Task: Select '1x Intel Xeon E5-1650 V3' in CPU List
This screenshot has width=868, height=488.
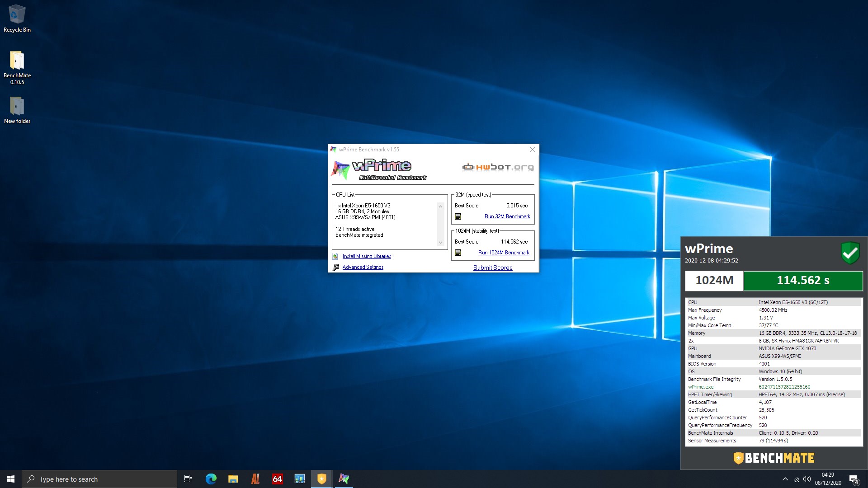Action: [x=363, y=206]
